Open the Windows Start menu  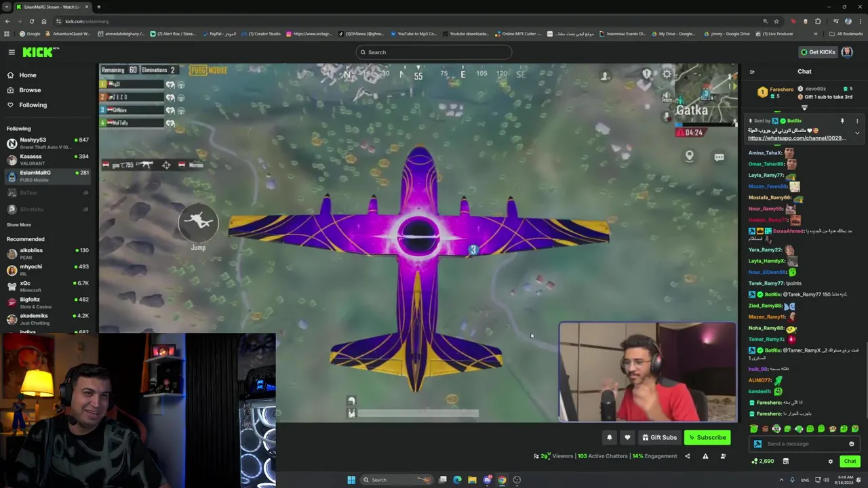pyautogui.click(x=351, y=480)
